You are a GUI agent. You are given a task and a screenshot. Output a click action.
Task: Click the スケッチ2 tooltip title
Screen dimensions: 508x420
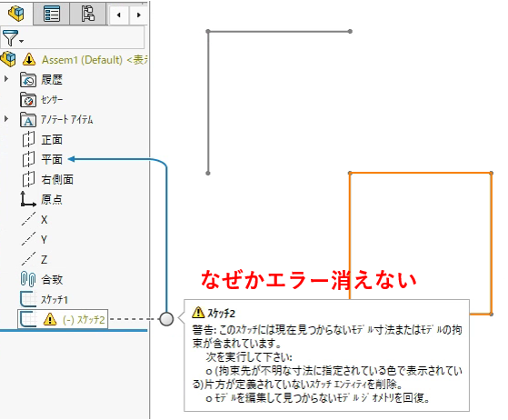pos(221,313)
